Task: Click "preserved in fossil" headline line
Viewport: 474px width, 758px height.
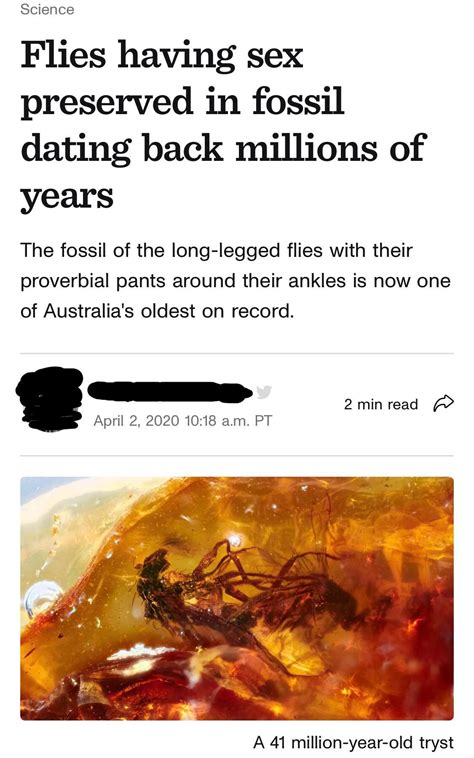Action: (x=182, y=102)
